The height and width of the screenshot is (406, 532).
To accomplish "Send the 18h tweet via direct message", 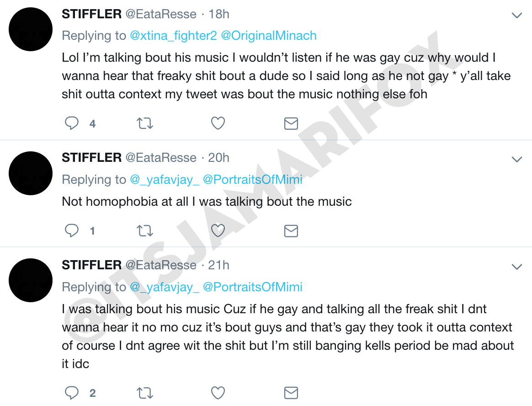I will pyautogui.click(x=291, y=123).
